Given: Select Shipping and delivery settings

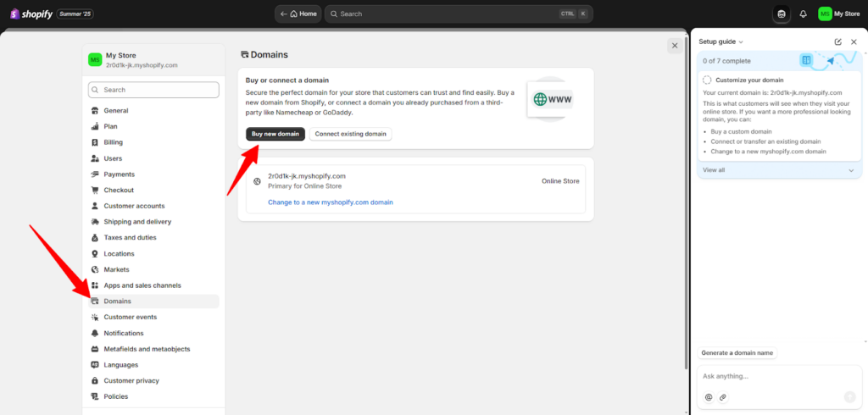Looking at the screenshot, I should pos(137,222).
